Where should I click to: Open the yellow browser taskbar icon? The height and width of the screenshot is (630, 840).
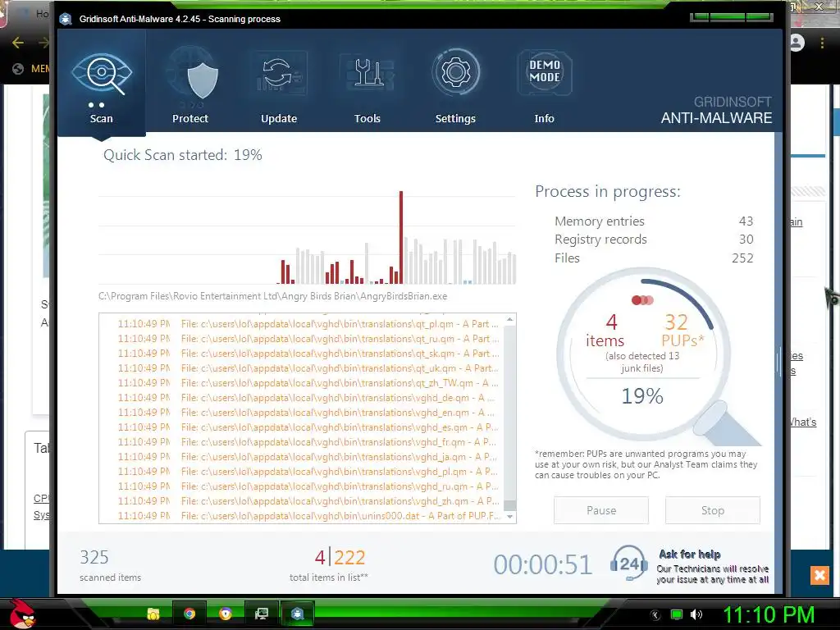(x=226, y=614)
